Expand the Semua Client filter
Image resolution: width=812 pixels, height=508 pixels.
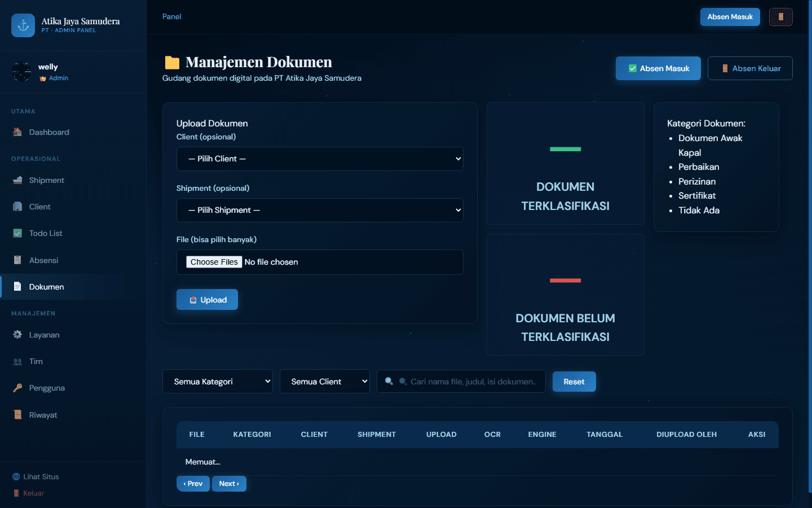point(325,382)
